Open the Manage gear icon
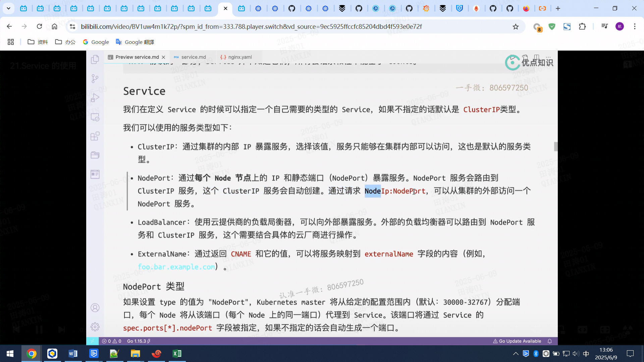644x362 pixels. [95, 327]
